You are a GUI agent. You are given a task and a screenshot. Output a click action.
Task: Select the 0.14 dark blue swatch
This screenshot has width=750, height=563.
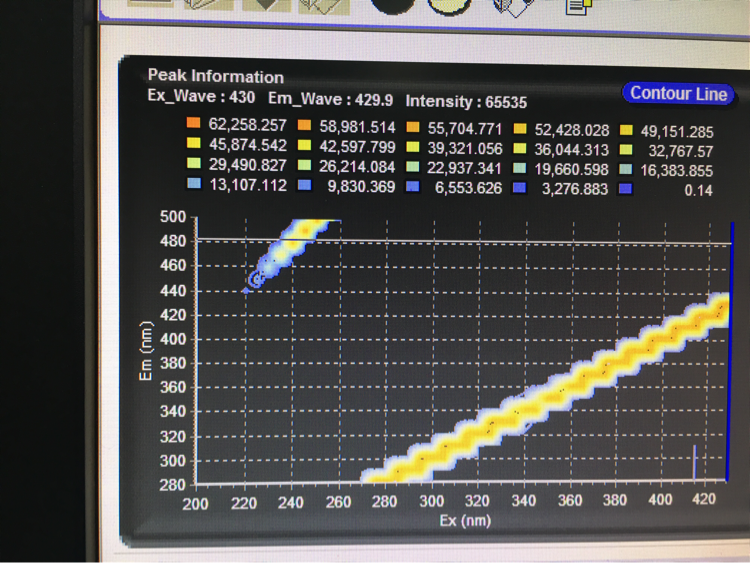click(x=625, y=189)
